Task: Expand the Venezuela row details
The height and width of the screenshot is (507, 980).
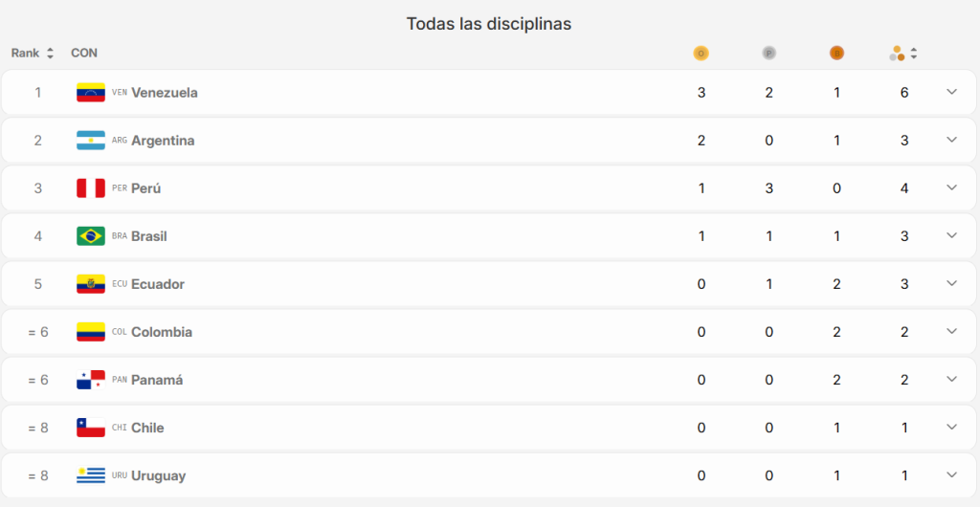Action: [x=951, y=92]
